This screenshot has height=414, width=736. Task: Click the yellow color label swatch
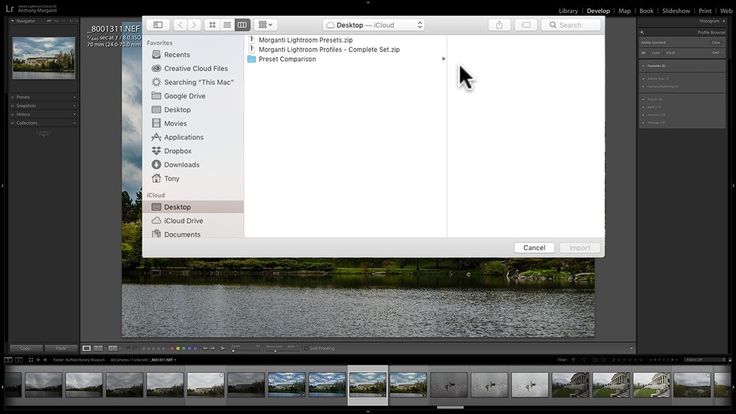click(178, 348)
